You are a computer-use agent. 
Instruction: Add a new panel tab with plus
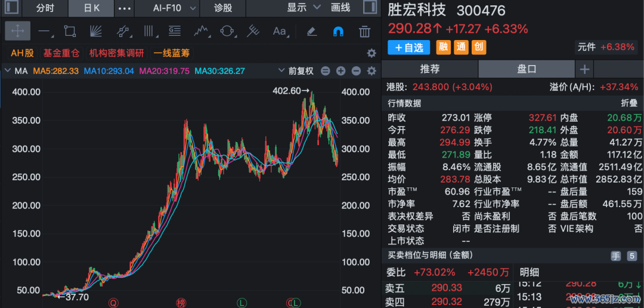pyautogui.click(x=584, y=69)
